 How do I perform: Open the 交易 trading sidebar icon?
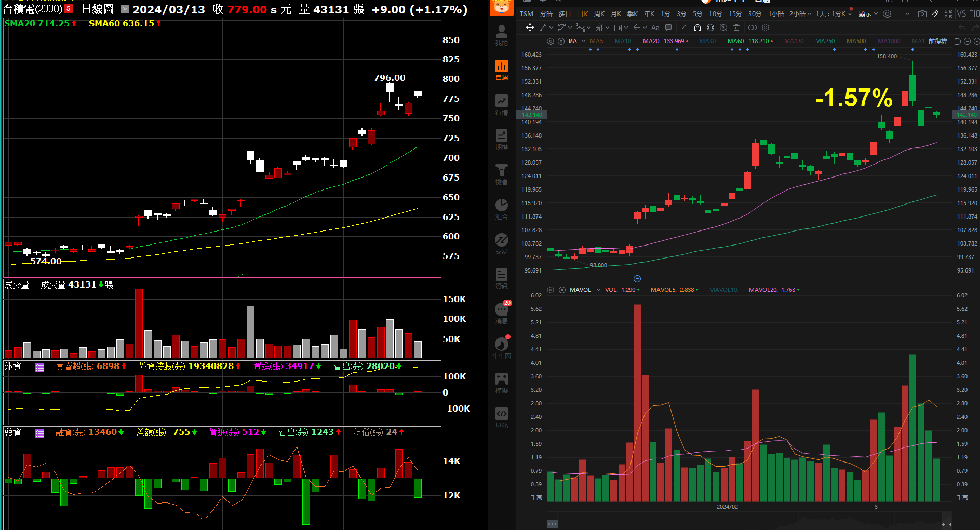pos(501,244)
